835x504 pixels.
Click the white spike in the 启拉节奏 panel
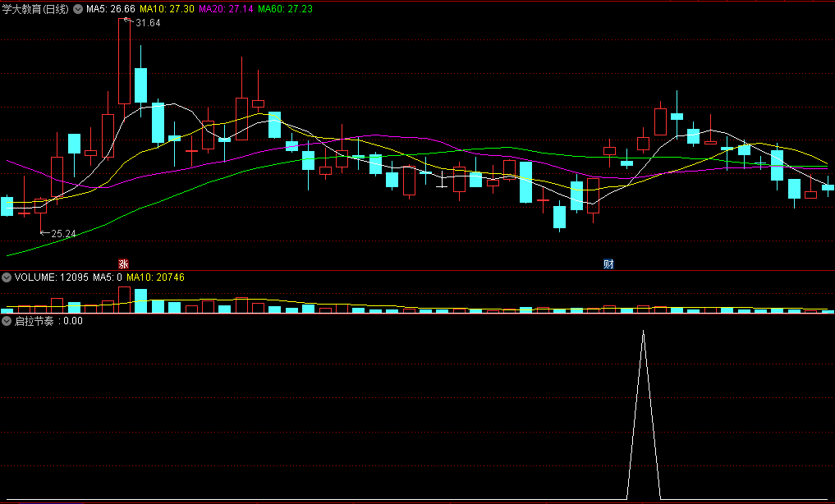(x=644, y=415)
